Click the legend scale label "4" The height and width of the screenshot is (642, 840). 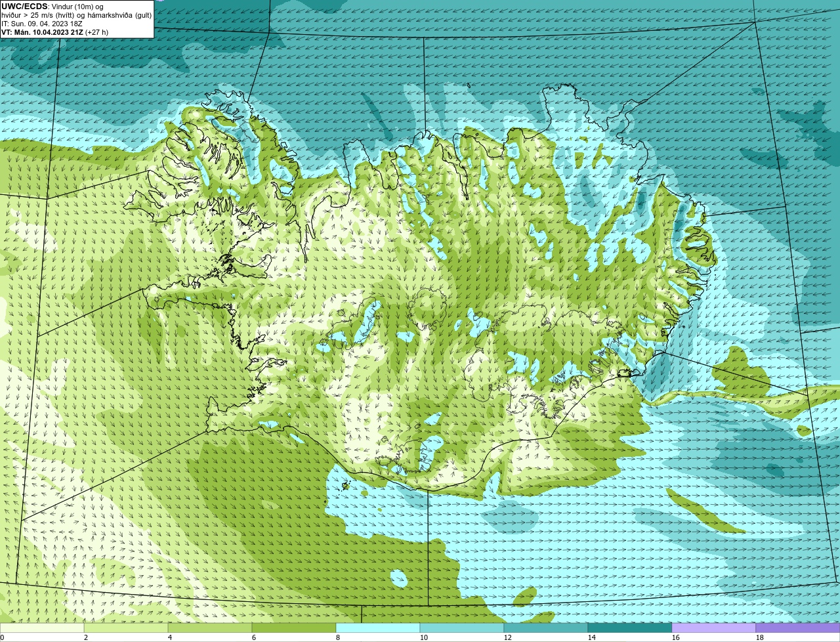[170, 637]
